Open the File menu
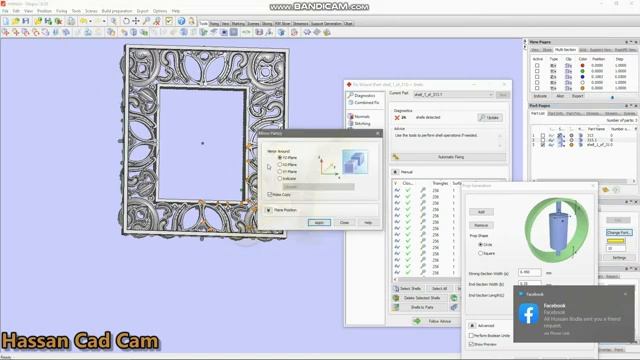 pos(5,11)
